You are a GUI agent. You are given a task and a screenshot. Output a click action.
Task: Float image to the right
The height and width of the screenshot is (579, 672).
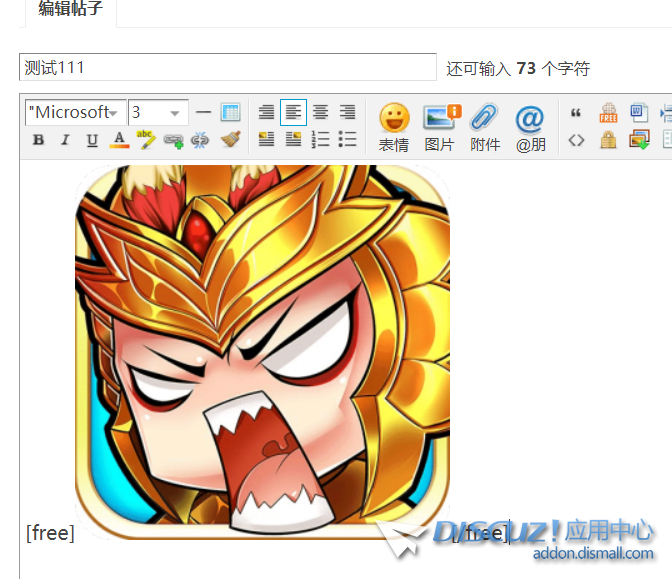coord(293,139)
